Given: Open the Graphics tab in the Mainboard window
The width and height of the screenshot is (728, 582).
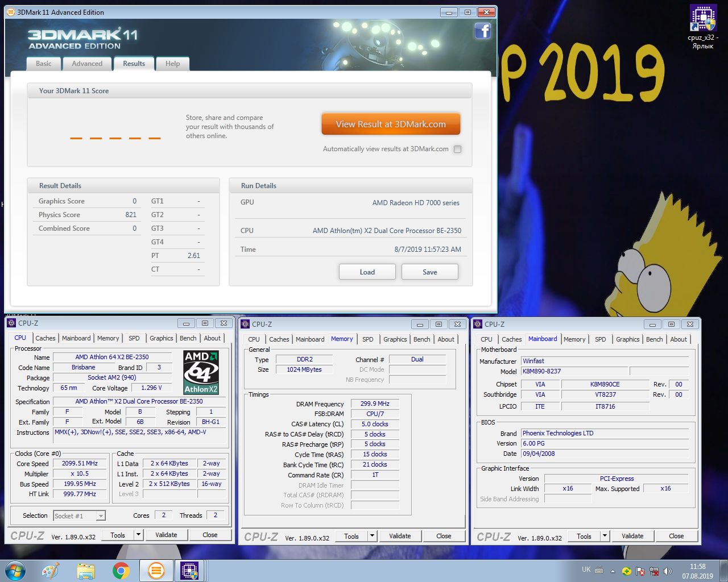Looking at the screenshot, I should [x=628, y=339].
